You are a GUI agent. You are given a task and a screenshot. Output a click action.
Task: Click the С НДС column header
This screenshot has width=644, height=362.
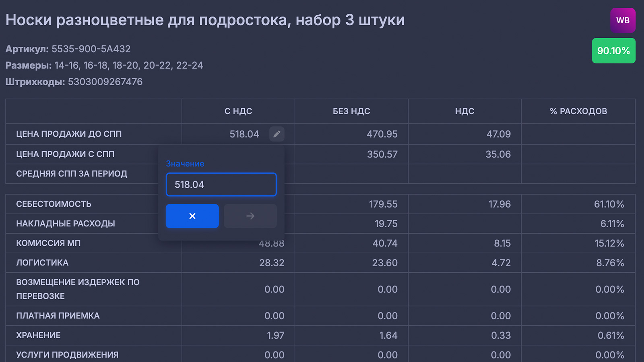click(238, 111)
